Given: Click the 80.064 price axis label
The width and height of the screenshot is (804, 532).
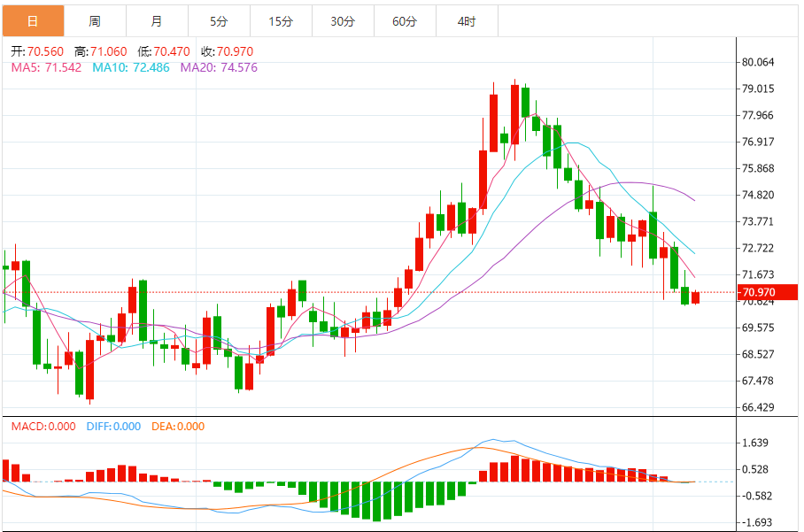Looking at the screenshot, I should (x=758, y=62).
